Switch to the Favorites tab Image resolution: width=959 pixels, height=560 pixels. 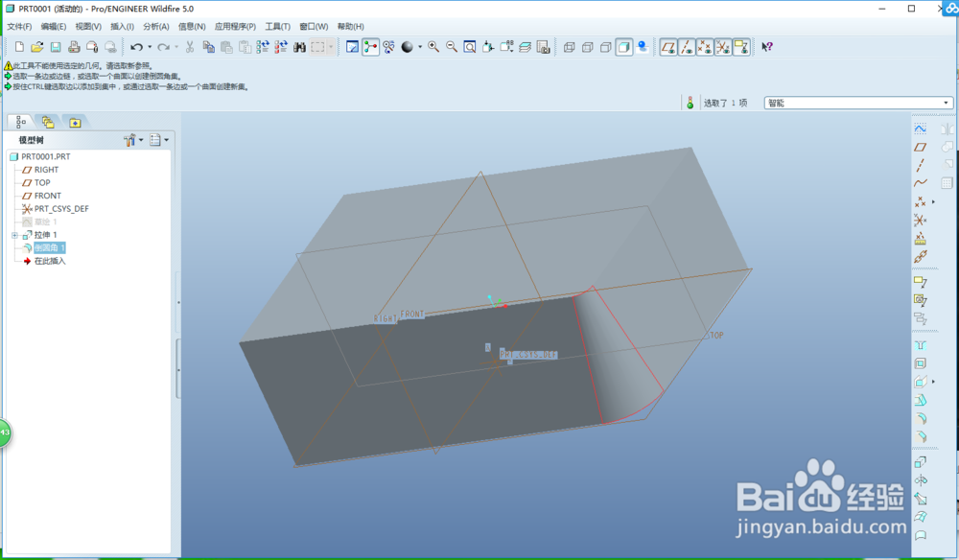75,123
